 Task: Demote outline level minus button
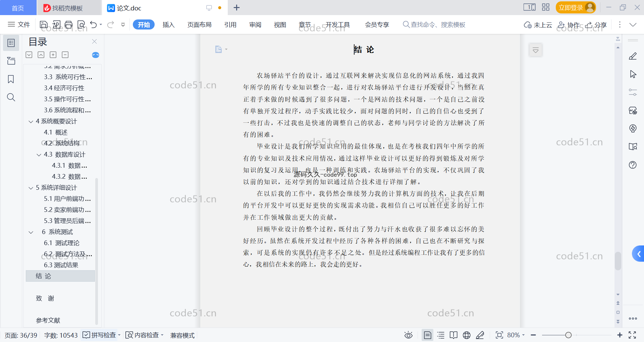click(65, 55)
